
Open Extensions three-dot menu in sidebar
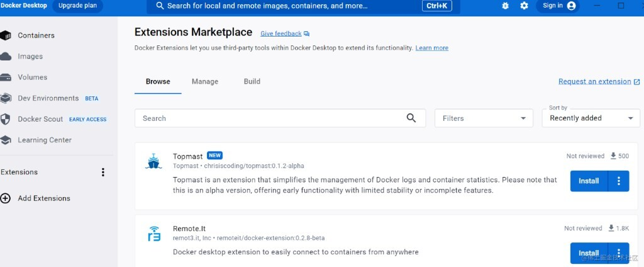pyautogui.click(x=103, y=172)
